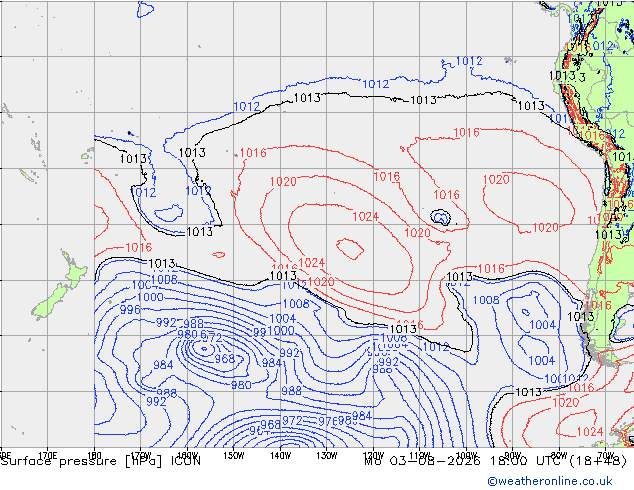The width and height of the screenshot is (634, 490).
Task: Click the blue "996" isobar label
Action: (x=130, y=310)
